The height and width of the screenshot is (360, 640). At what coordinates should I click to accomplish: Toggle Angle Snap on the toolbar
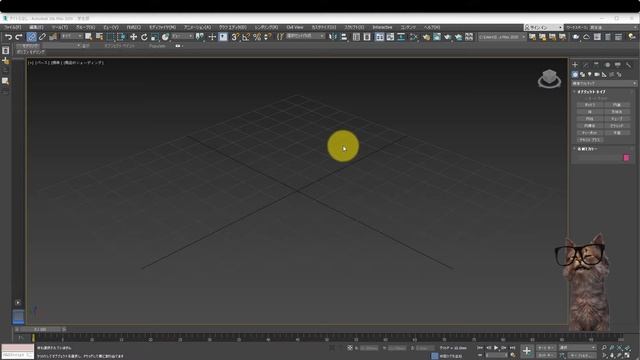[246, 37]
